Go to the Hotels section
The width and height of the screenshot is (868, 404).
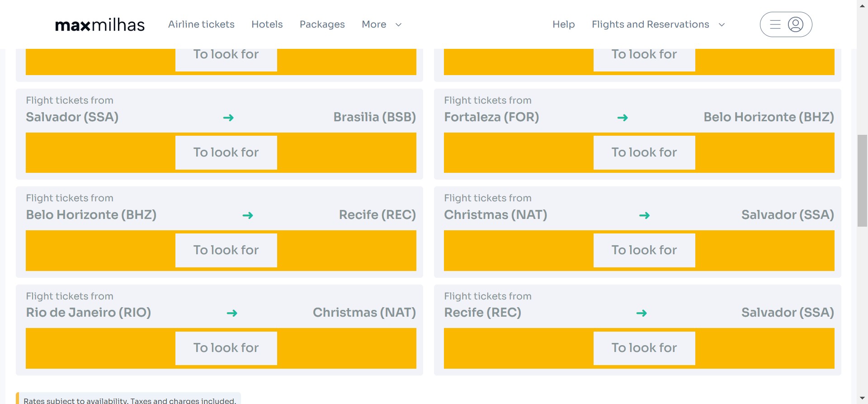coord(267,24)
